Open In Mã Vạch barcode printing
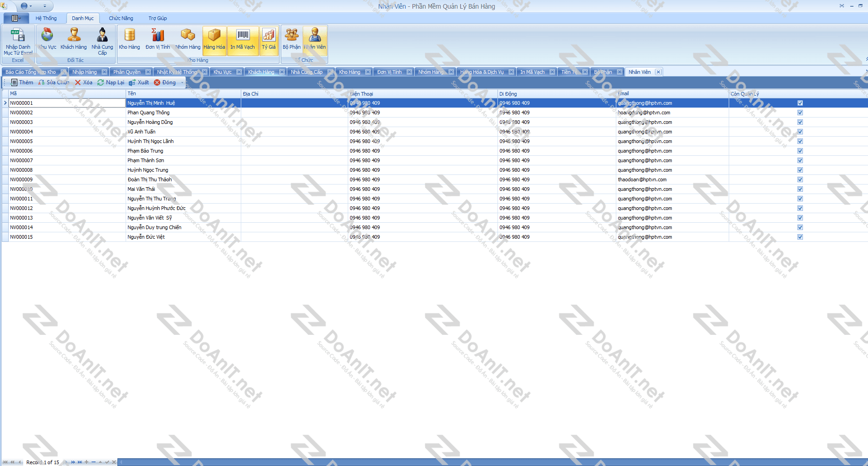The width and height of the screenshot is (868, 466). tap(243, 41)
